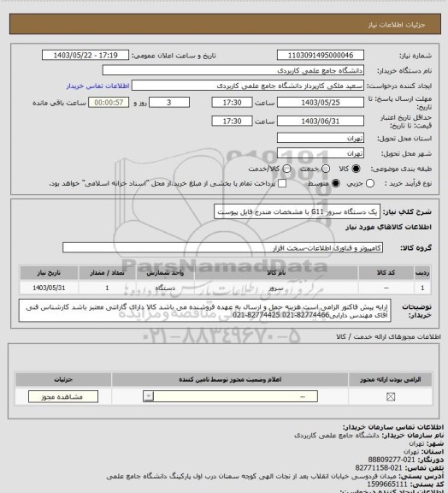Select the کالا radio button
448x493 pixels.
coord(356,169)
